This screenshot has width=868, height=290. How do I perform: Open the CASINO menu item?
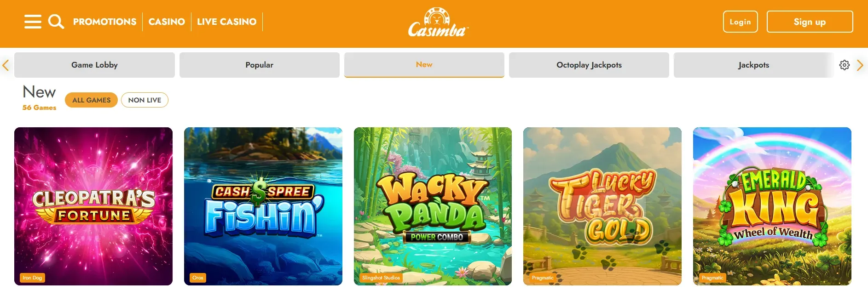[167, 22]
